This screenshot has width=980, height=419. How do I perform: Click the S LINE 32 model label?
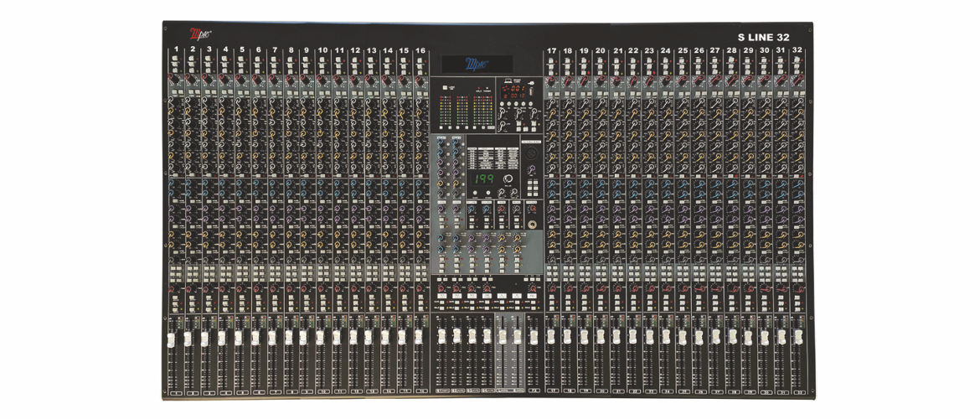coord(763,38)
